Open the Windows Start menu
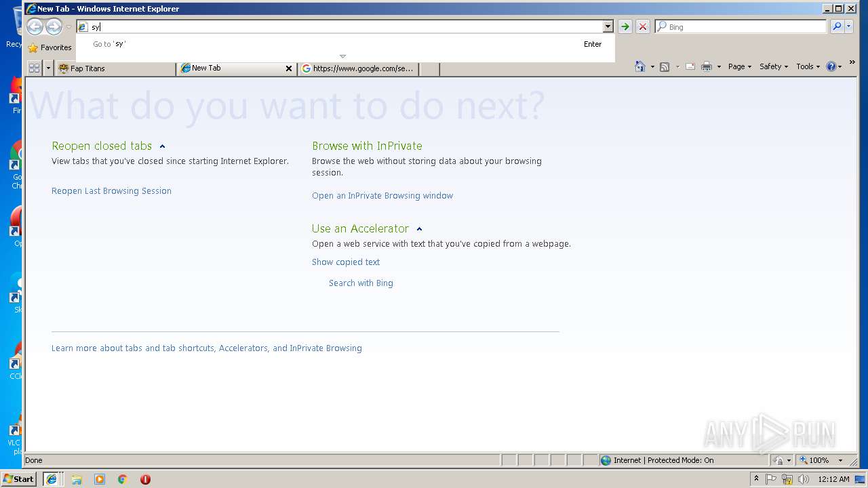This screenshot has height=488, width=868. click(x=19, y=479)
